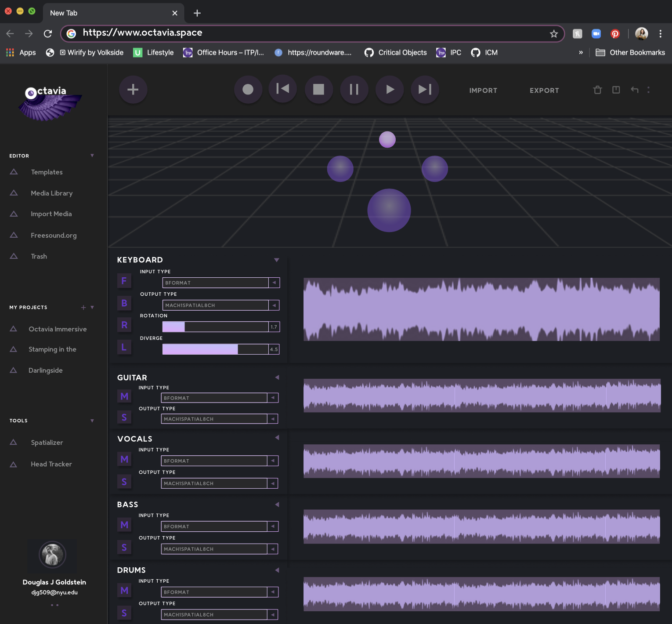Click the undo arrow icon

(635, 90)
